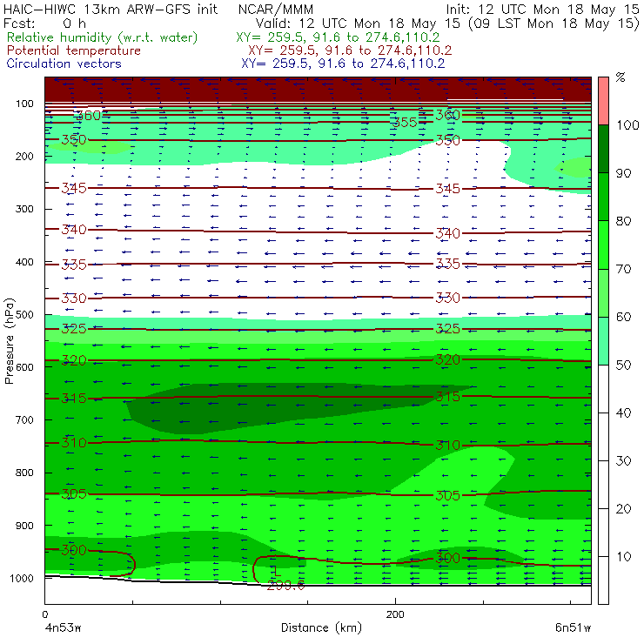Click the 80–90% green colorbar segment
Screen dimensions: 644x644
point(603,197)
